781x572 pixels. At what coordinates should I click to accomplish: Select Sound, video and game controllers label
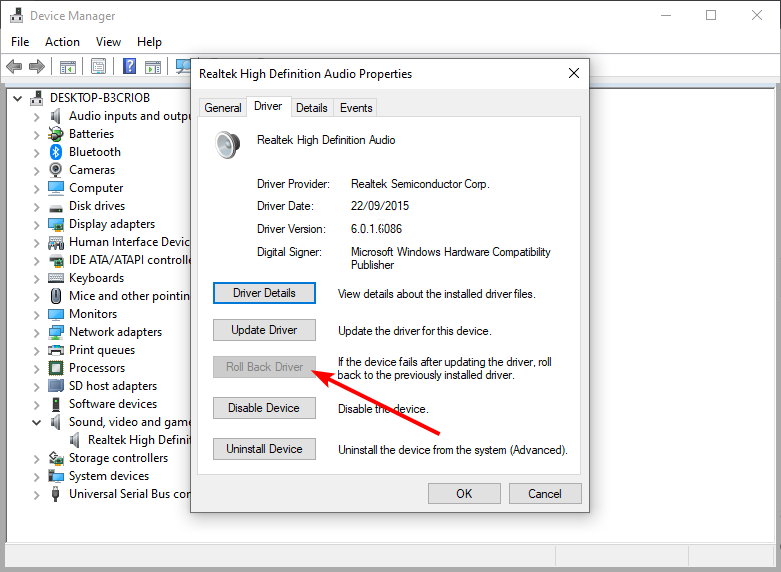(130, 422)
